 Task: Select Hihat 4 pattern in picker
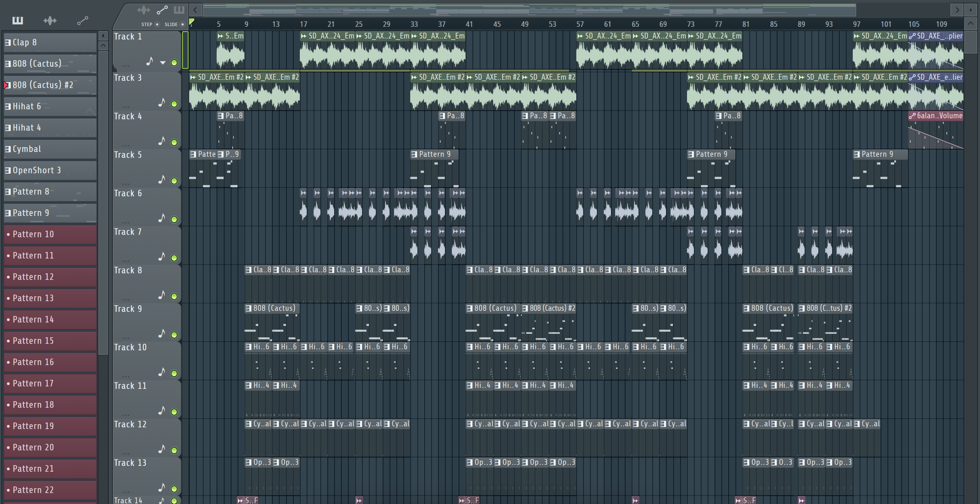pos(50,128)
